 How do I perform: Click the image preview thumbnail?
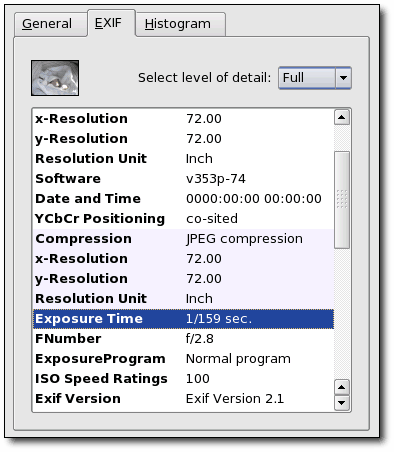[x=55, y=78]
